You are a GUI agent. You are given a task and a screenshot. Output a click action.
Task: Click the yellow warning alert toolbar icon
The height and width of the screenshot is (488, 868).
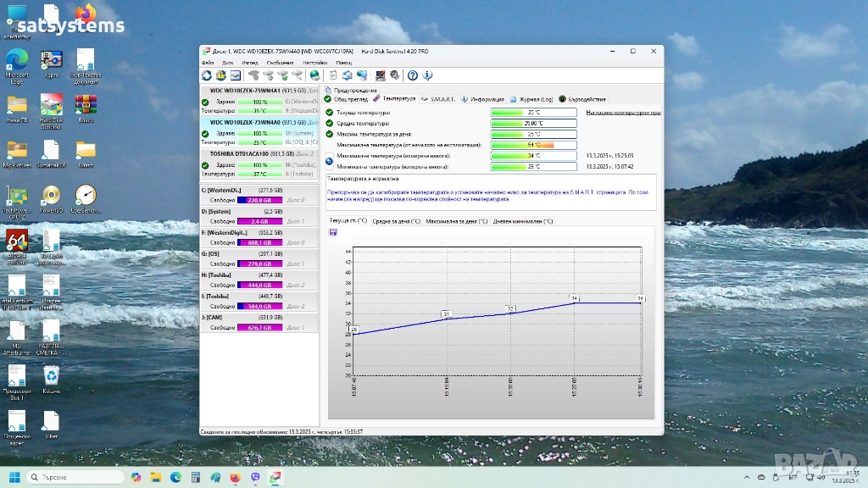click(220, 75)
